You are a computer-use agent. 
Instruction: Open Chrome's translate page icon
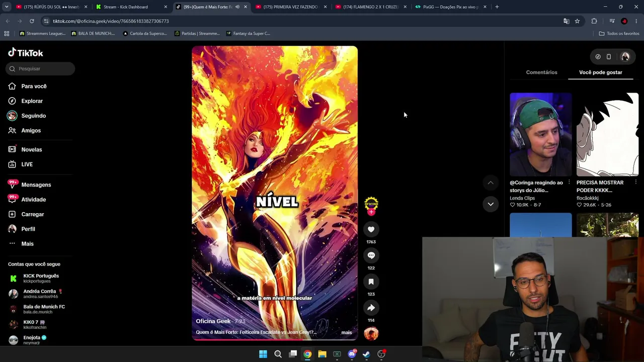[566, 21]
